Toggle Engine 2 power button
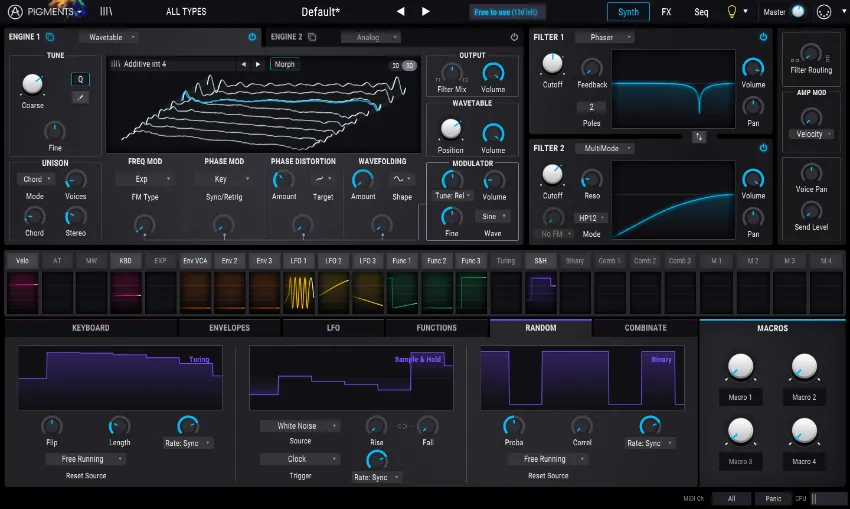The image size is (850, 509). coord(514,37)
